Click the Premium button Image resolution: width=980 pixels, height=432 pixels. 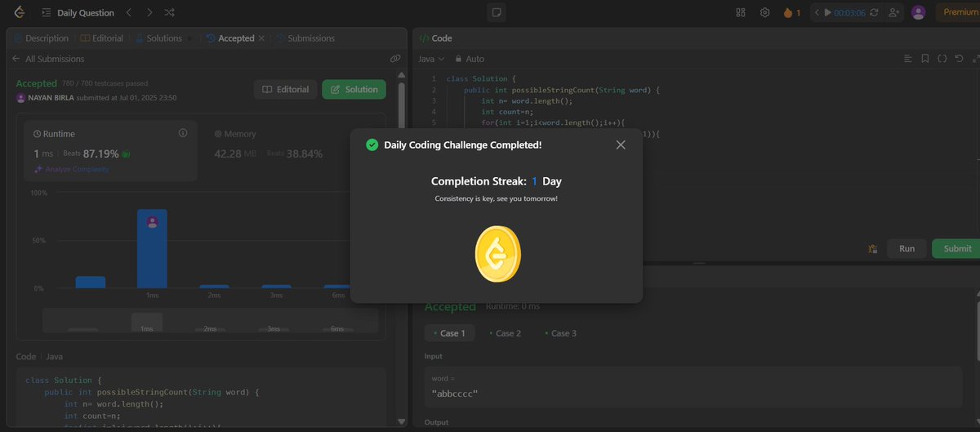click(x=960, y=12)
